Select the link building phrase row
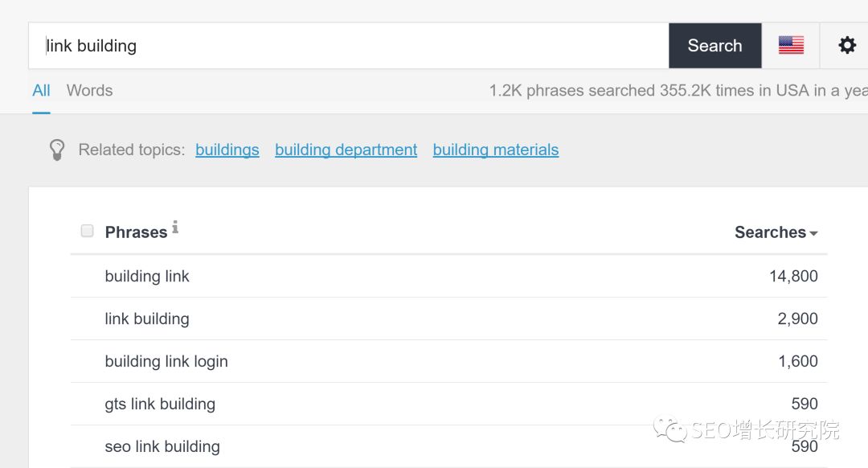This screenshot has width=868, height=468. coord(449,318)
